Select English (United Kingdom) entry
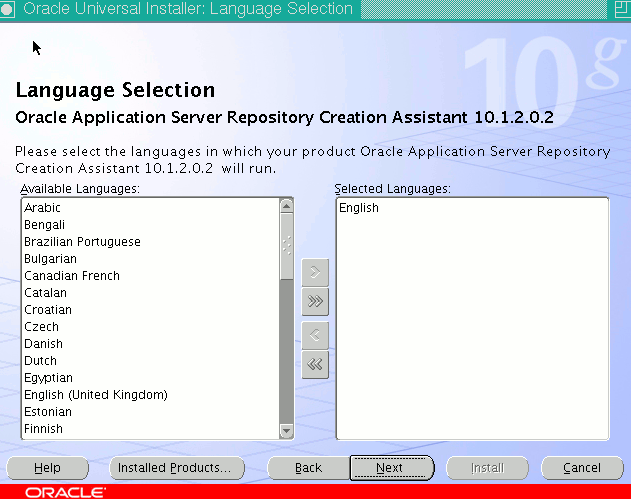631x499 pixels. [x=151, y=395]
